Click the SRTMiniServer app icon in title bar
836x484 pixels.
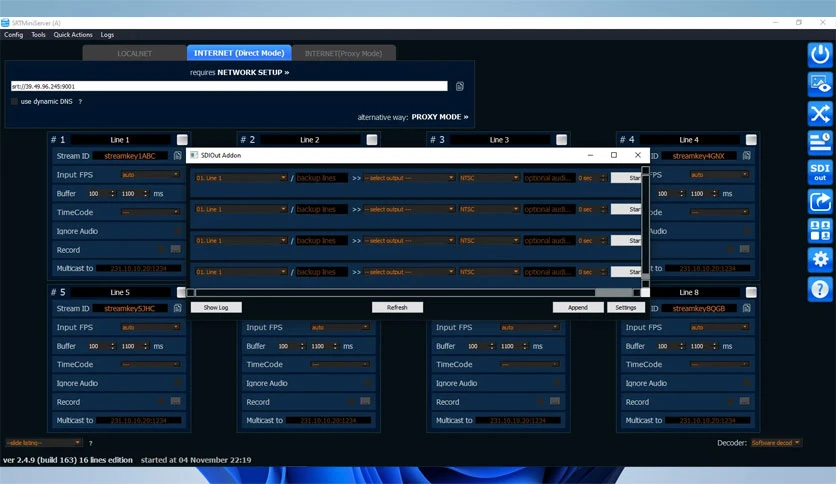5,23
